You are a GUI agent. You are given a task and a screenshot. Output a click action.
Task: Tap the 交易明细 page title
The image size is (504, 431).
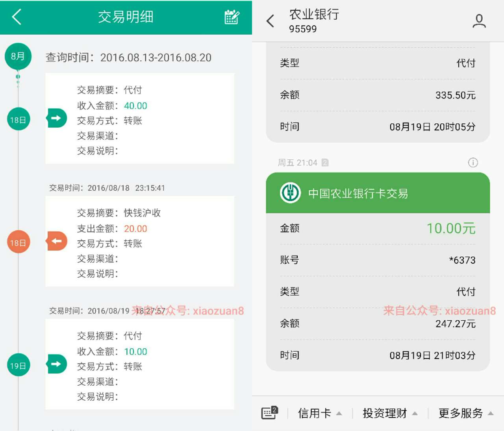(126, 17)
